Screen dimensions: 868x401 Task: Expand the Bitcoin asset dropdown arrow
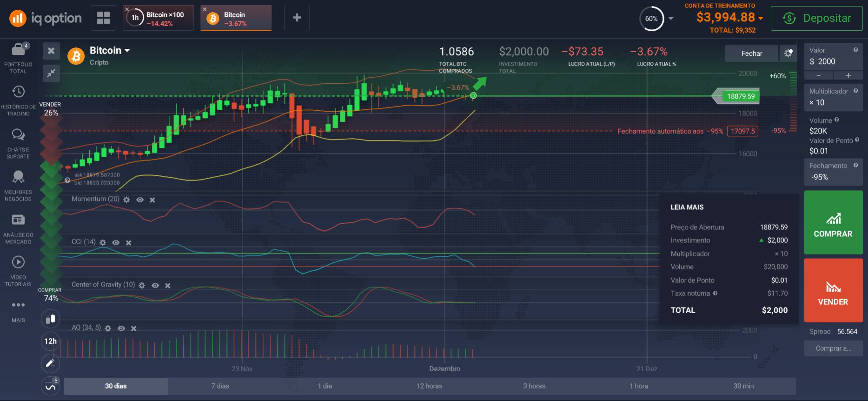point(127,51)
